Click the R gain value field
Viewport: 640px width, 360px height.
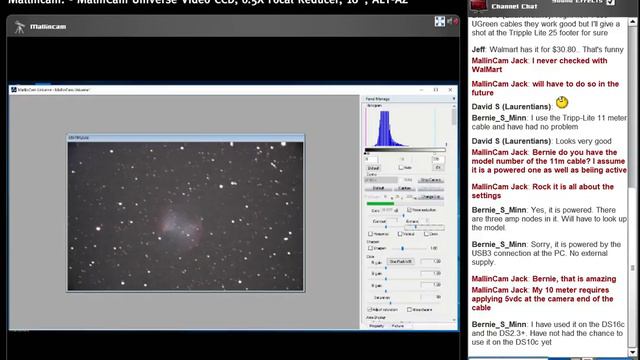(431, 261)
